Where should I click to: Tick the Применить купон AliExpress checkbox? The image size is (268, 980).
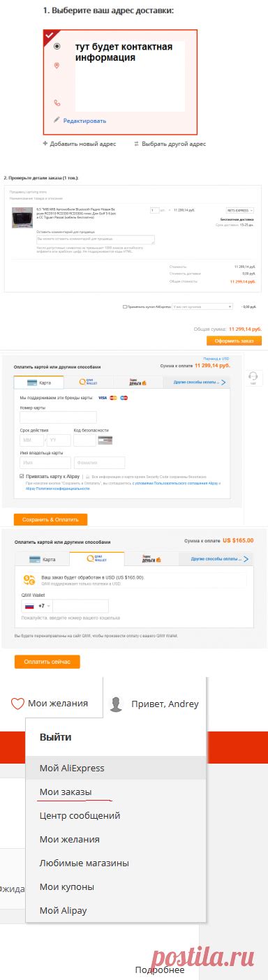click(x=125, y=306)
